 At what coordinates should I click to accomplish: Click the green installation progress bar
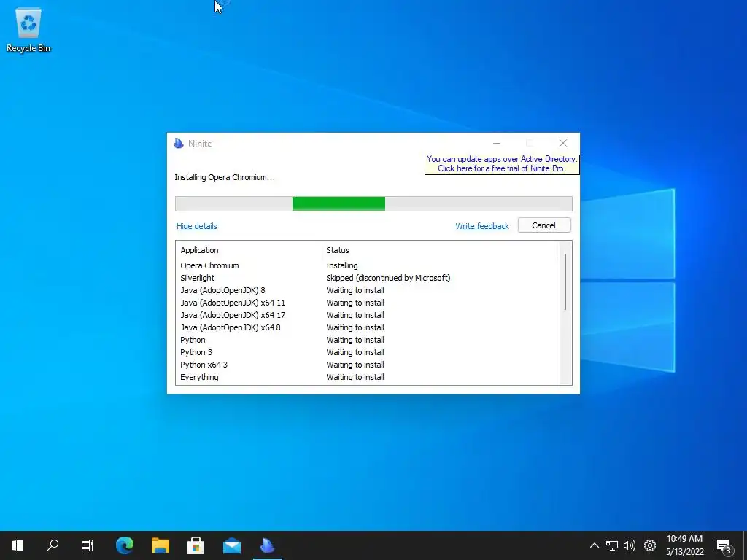tap(338, 204)
